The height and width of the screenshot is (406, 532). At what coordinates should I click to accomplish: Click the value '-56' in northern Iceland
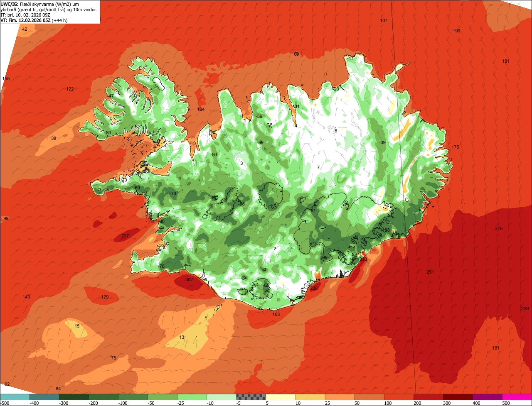[259, 116]
